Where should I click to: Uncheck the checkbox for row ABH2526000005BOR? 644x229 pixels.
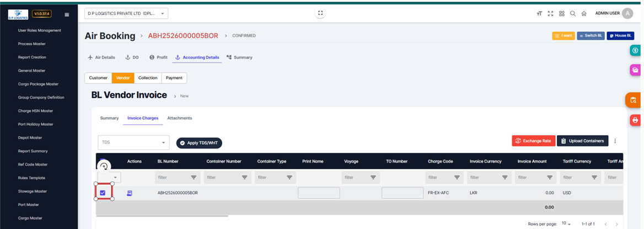[x=103, y=193]
